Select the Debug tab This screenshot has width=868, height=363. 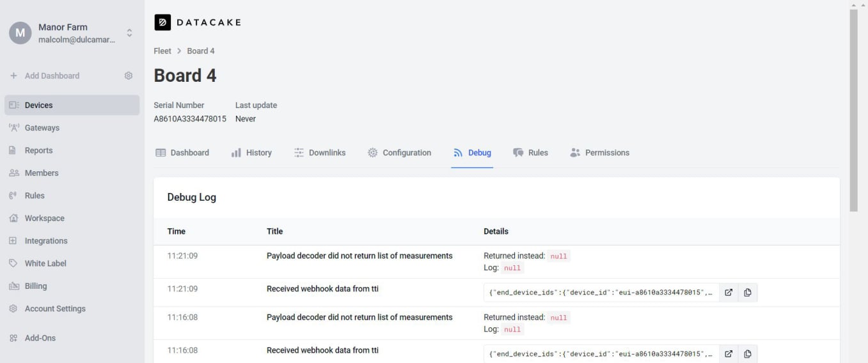(x=472, y=153)
